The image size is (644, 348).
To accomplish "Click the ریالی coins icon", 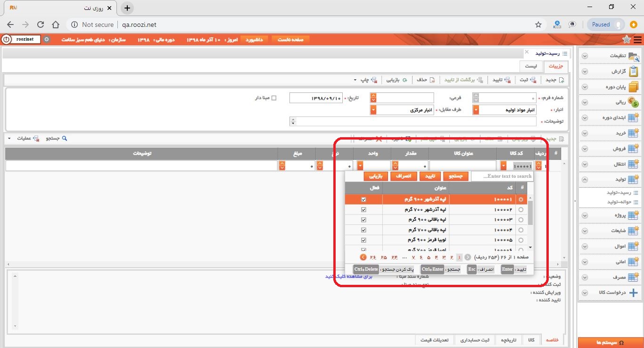I will tap(634, 102).
